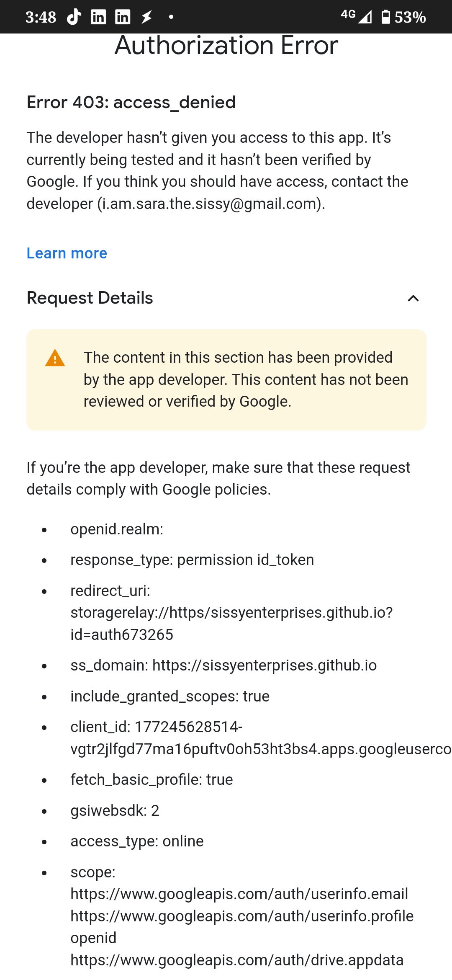The height and width of the screenshot is (980, 452).
Task: Collapse the Request Details section
Action: [413, 298]
